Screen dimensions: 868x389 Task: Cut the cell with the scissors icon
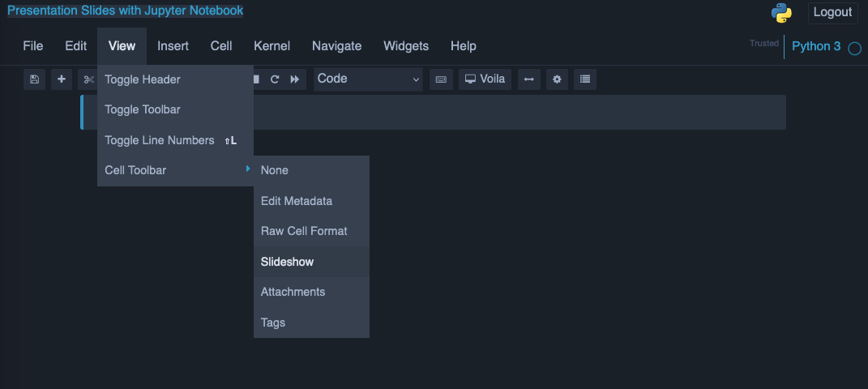[88, 79]
